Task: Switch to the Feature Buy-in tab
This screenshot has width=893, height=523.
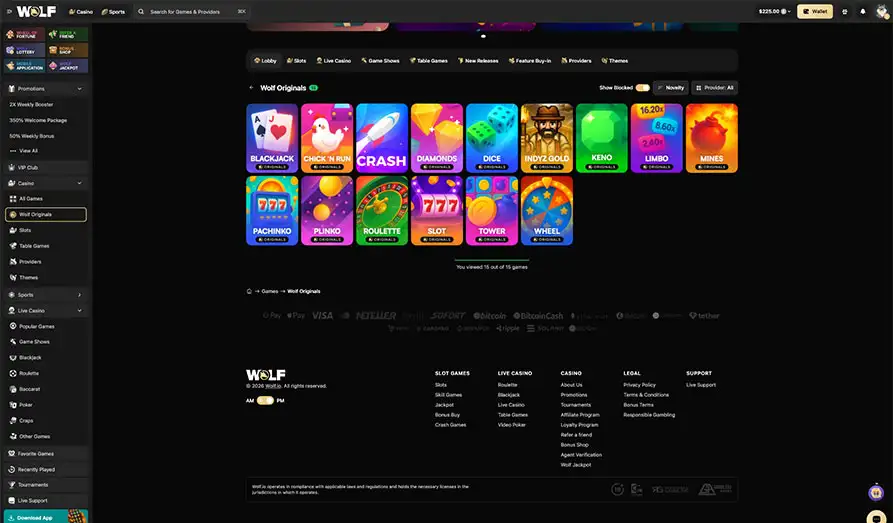Action: (530, 61)
